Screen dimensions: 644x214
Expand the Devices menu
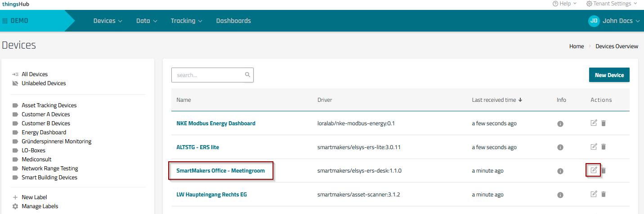[107, 21]
